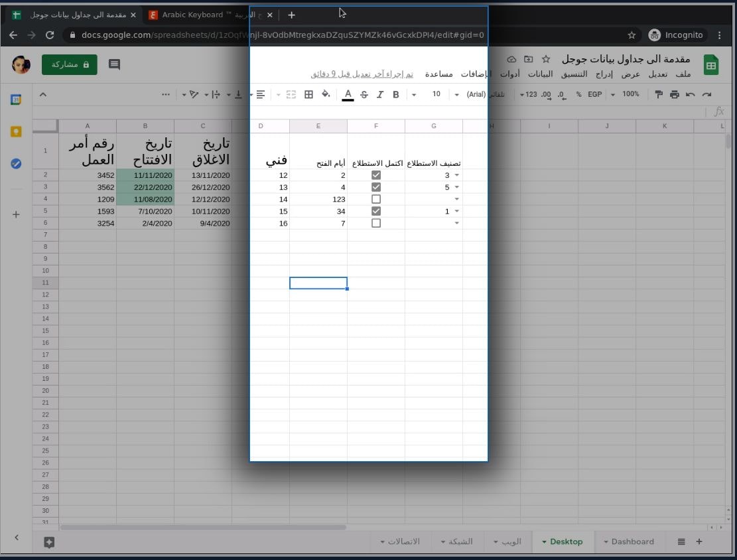Open the comment history icon
Viewport: 737px width, 560px height.
click(114, 64)
